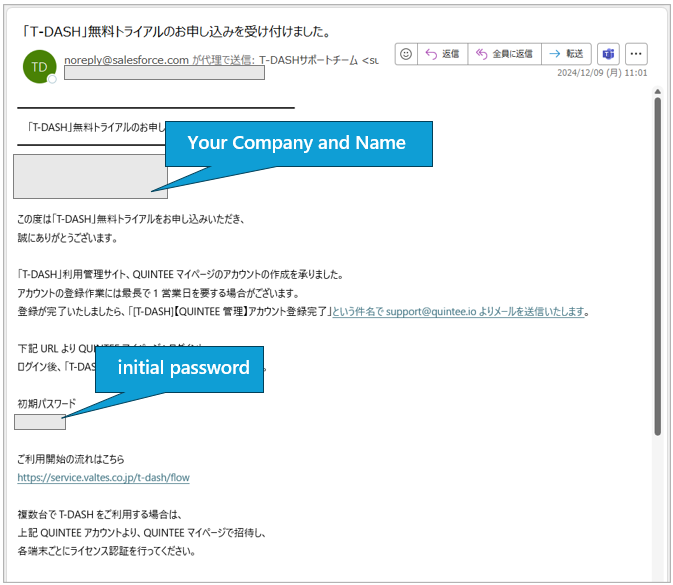This screenshot has width=673, height=585.
Task: Click the received date 2024/12/09 timestamp
Action: [x=602, y=73]
